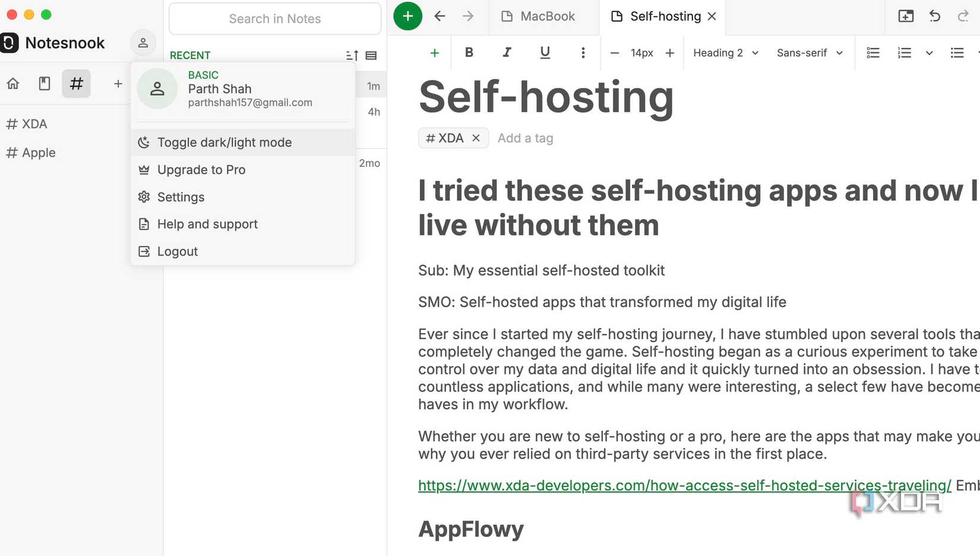
Task: Click the Upgrade to Pro menu entry
Action: 201,169
